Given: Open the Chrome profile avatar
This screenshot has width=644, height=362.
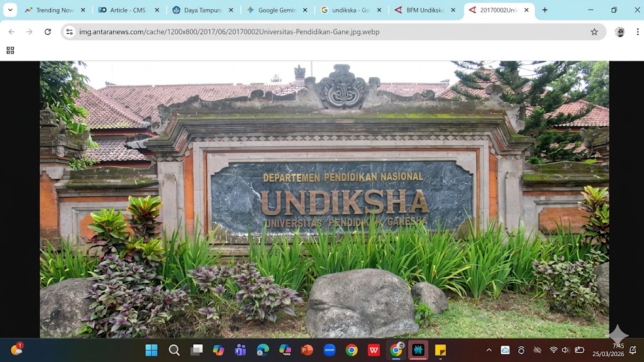Looking at the screenshot, I should tap(619, 31).
